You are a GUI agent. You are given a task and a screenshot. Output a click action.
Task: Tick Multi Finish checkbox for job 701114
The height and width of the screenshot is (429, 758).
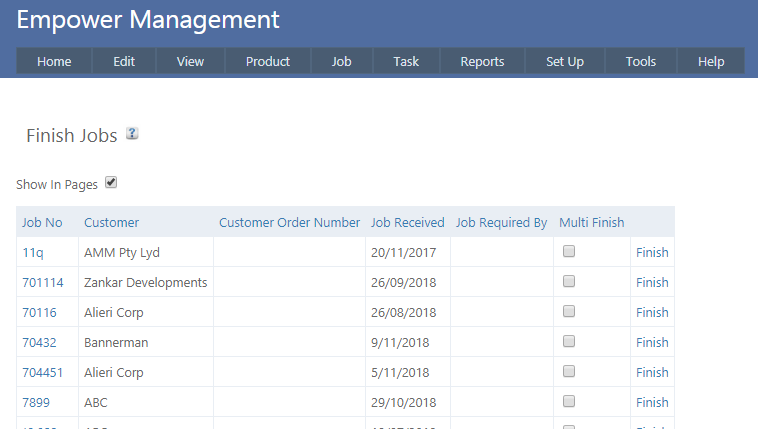coord(569,282)
